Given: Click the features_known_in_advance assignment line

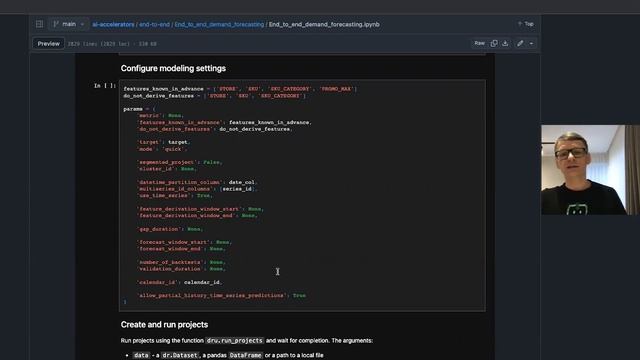Looking at the screenshot, I should pos(240,89).
